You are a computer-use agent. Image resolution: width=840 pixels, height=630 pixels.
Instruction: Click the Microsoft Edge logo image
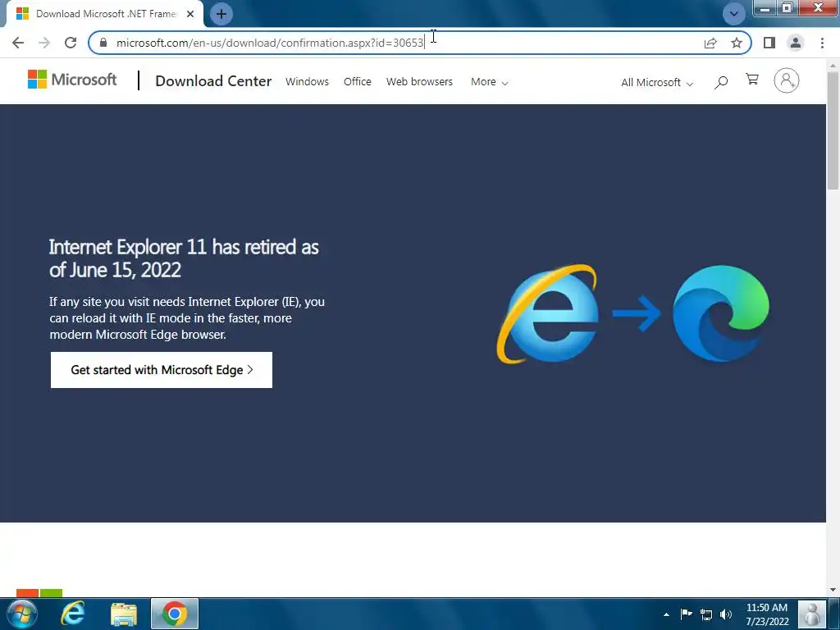pos(720,313)
